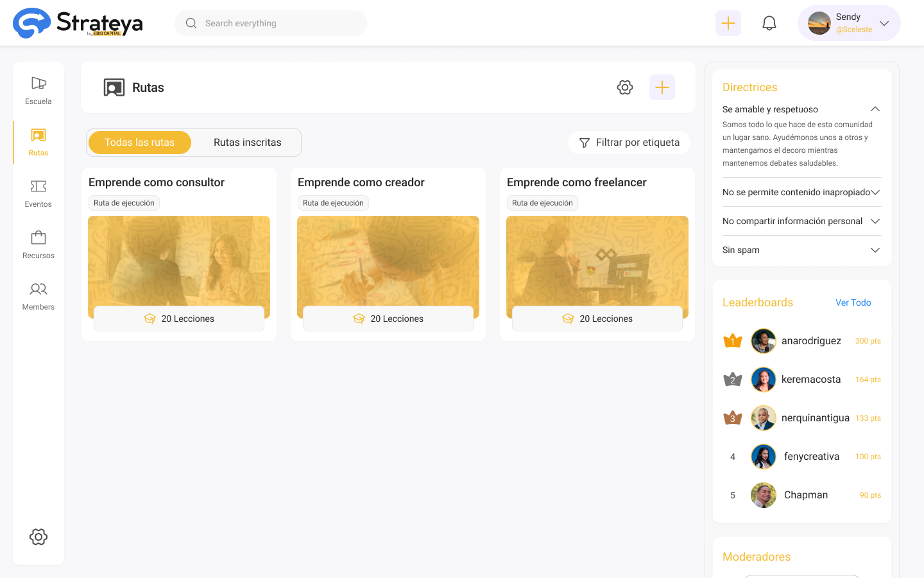This screenshot has width=924, height=578.
Task: Add a new ruta with plus button
Action: click(x=662, y=87)
